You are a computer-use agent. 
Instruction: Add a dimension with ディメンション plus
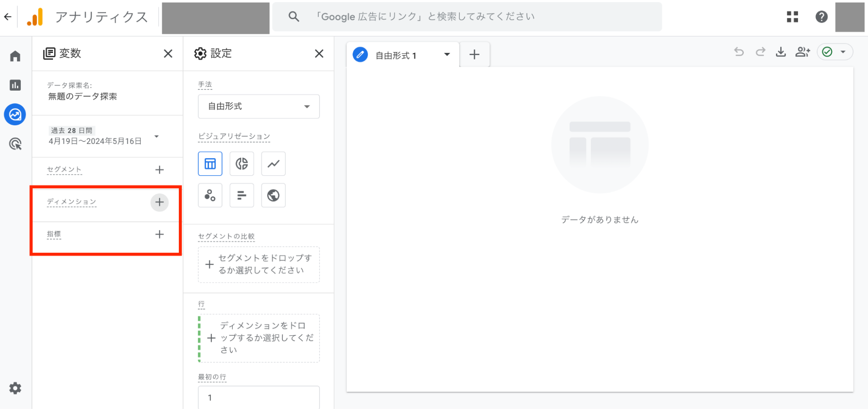coord(159,202)
